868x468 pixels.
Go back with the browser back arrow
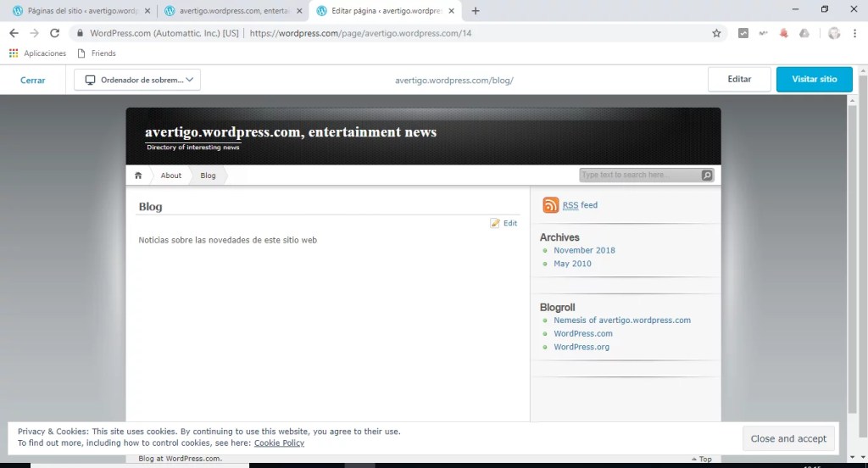pos(14,33)
